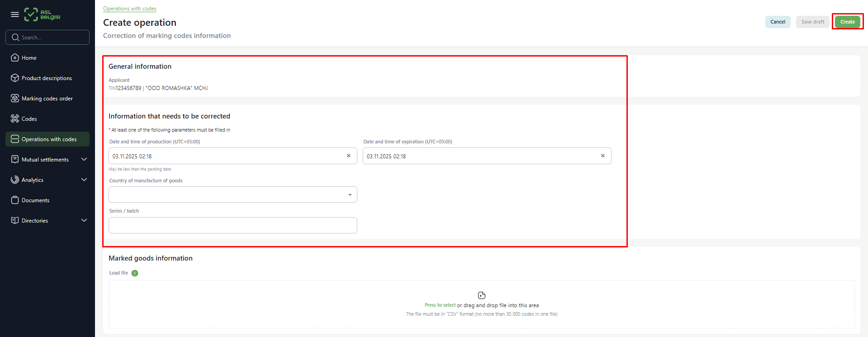Click the Codes QR icon
Screen dimensions: 868x337
coord(15,119)
